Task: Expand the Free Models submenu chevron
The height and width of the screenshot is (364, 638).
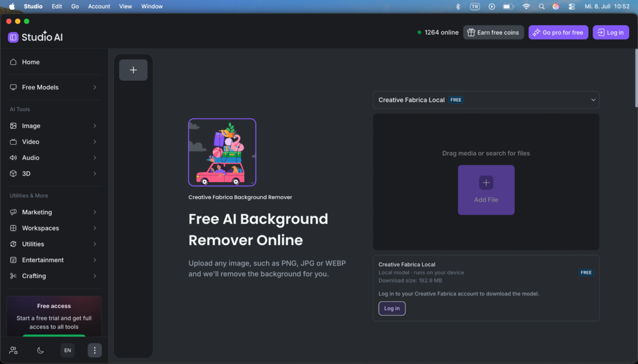Action: pyautogui.click(x=95, y=87)
